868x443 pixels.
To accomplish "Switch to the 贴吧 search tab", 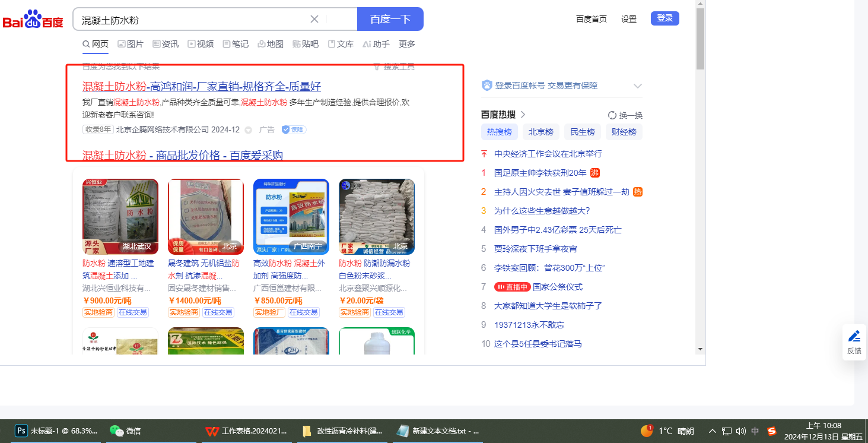I will [x=306, y=44].
